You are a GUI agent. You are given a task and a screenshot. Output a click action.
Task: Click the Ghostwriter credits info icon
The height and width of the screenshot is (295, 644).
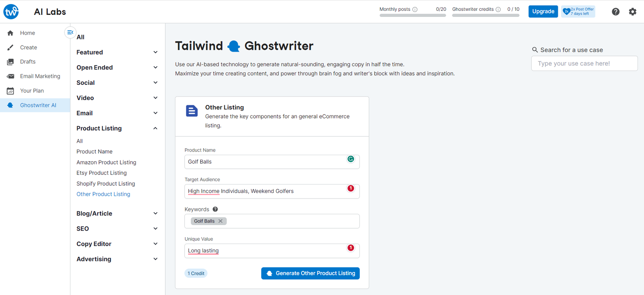tap(498, 9)
